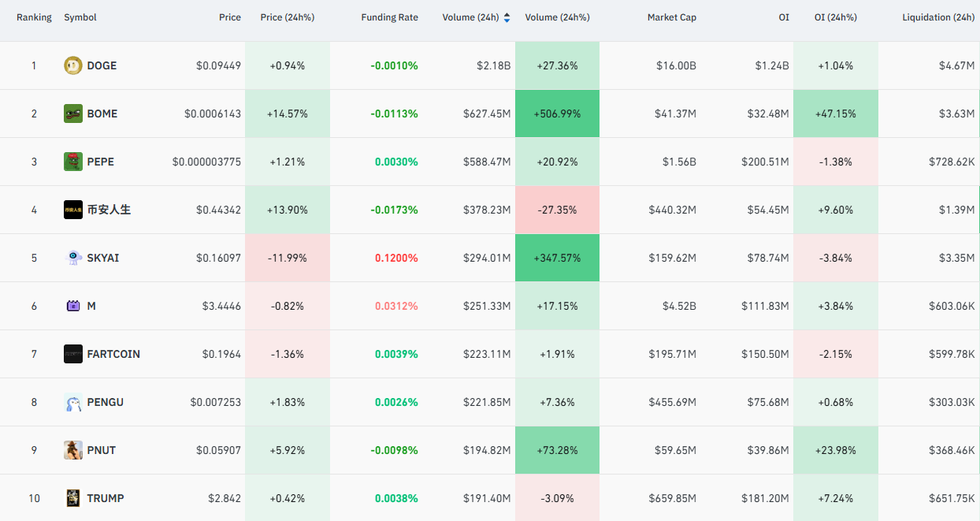Click the SKYAI coin icon
This screenshot has height=521, width=980.
click(x=73, y=258)
